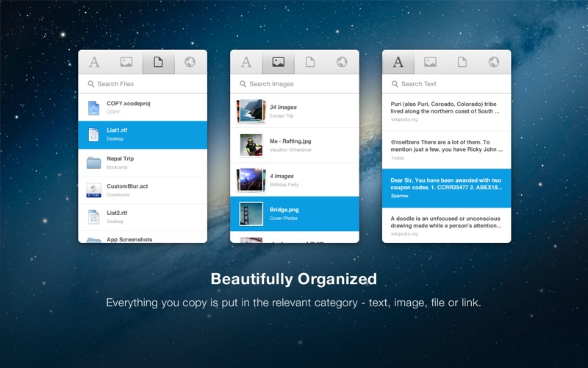This screenshot has height=368, width=588.
Task: Select the Files tab in Files panel
Action: [158, 62]
